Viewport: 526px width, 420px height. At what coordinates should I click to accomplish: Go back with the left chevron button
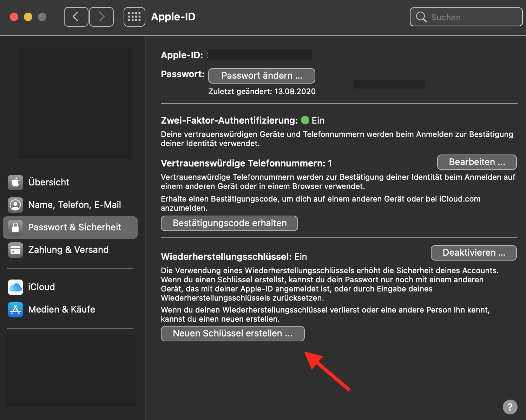point(76,17)
